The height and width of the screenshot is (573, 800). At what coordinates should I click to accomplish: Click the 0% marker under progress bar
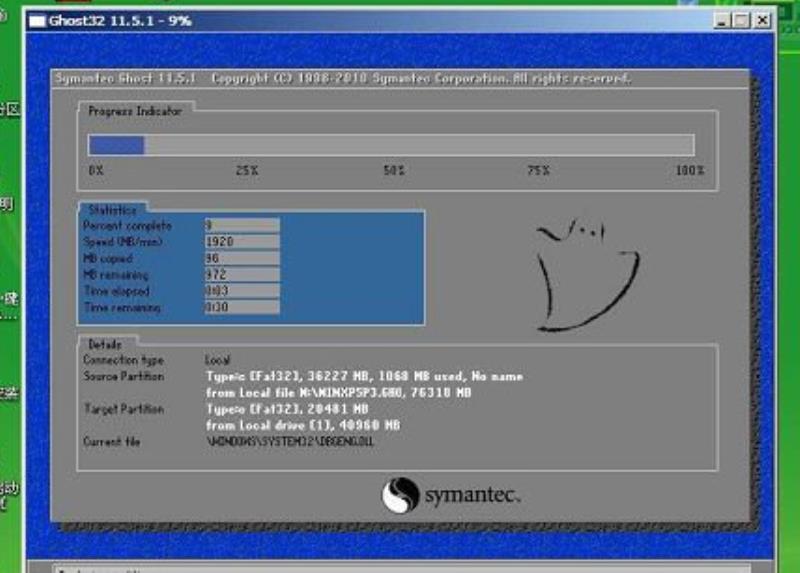96,170
